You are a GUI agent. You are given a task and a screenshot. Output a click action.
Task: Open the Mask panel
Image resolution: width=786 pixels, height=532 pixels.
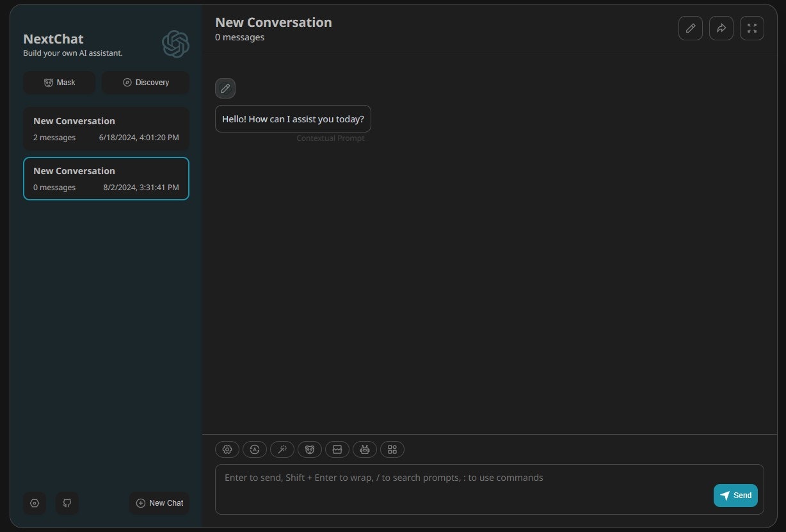pos(59,82)
